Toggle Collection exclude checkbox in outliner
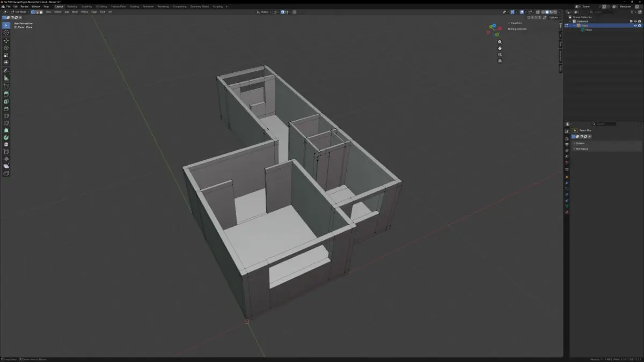 click(x=631, y=21)
